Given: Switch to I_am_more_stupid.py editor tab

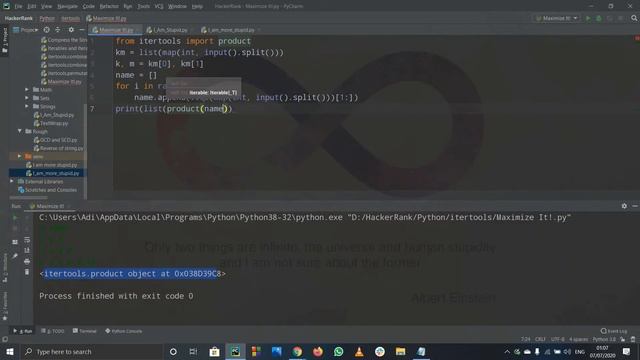Looking at the screenshot, I should click(x=228, y=30).
